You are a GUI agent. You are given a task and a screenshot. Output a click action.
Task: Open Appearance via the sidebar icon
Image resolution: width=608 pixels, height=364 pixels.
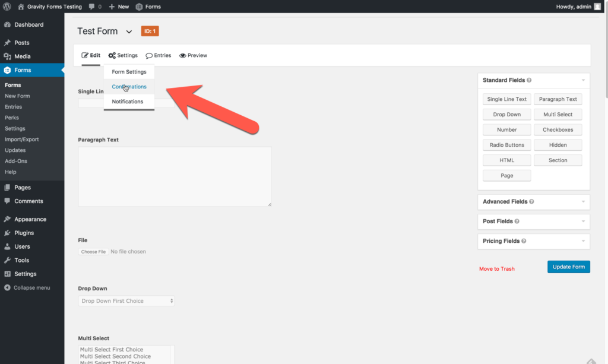[x=8, y=219]
